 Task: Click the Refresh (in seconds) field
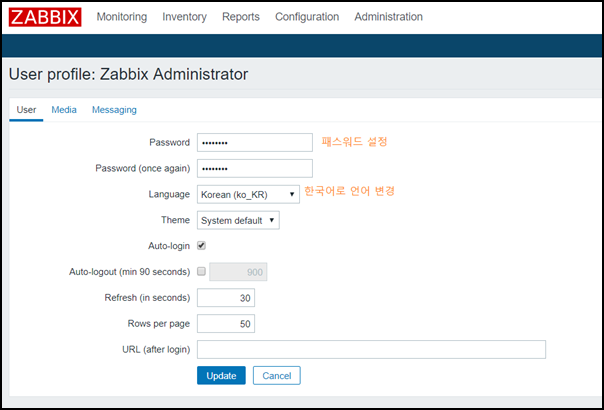[226, 298]
